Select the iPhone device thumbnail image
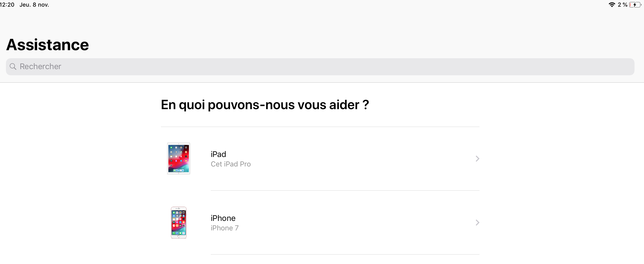This screenshot has height=264, width=644. click(178, 222)
